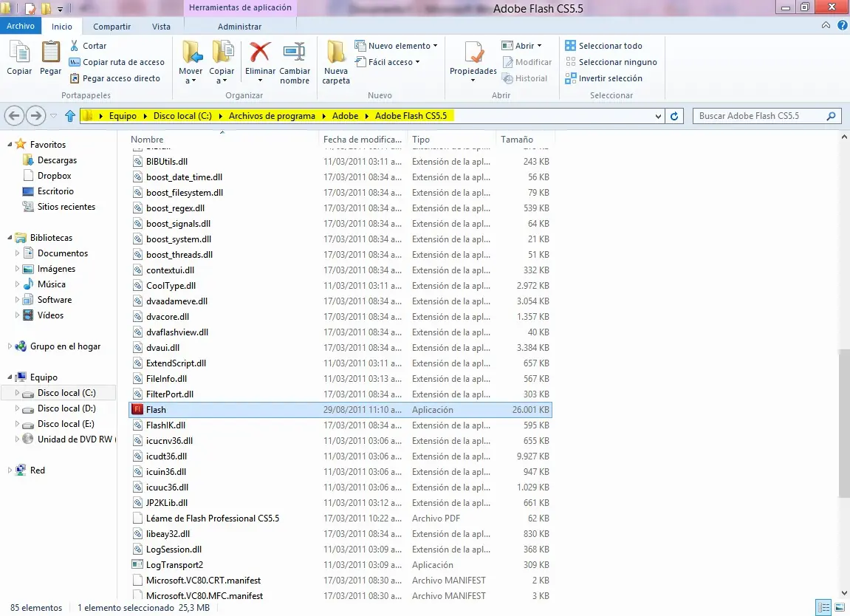Go up one folder level arrow
This screenshot has height=616, width=850.
click(x=70, y=115)
